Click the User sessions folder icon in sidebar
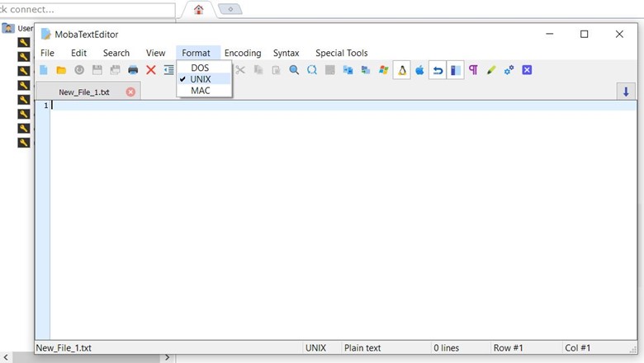The height and width of the screenshot is (363, 644). (x=7, y=28)
